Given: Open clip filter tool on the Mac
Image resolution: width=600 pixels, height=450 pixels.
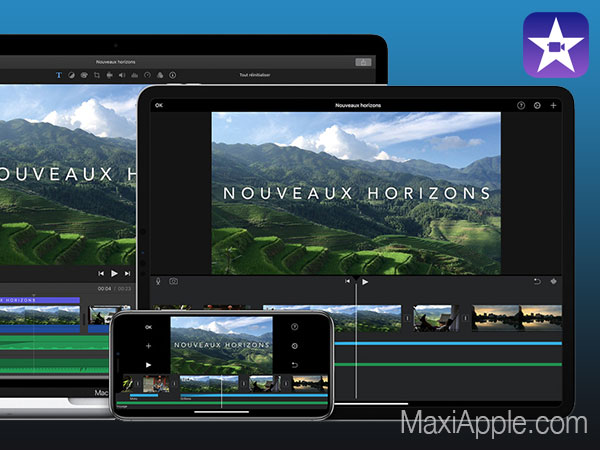Looking at the screenshot, I should point(160,75).
